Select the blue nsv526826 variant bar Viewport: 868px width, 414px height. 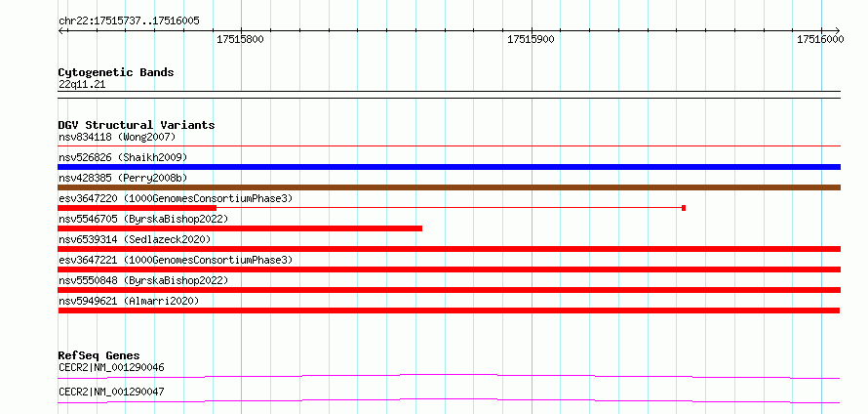tap(449, 167)
